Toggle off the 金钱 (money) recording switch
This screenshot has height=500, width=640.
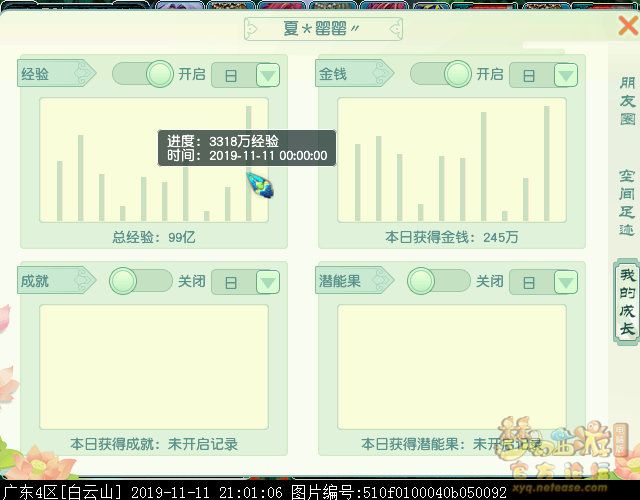coord(440,74)
